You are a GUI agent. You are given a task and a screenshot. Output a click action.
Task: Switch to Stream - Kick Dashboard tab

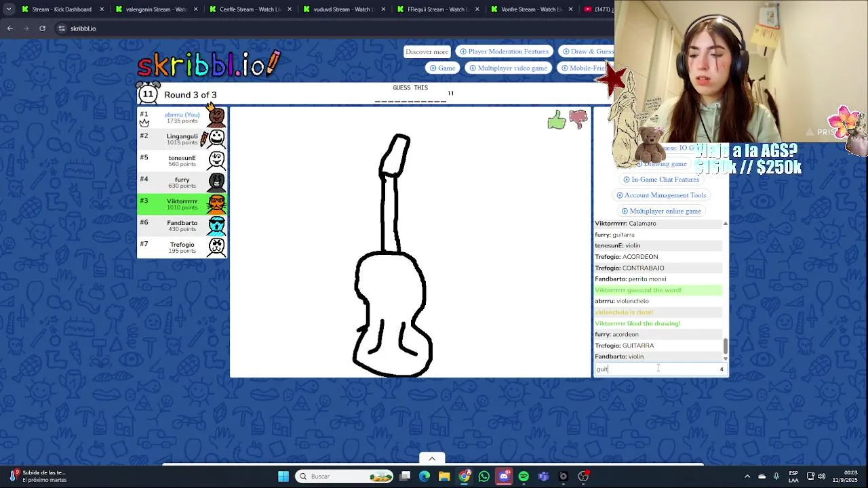[x=62, y=9]
